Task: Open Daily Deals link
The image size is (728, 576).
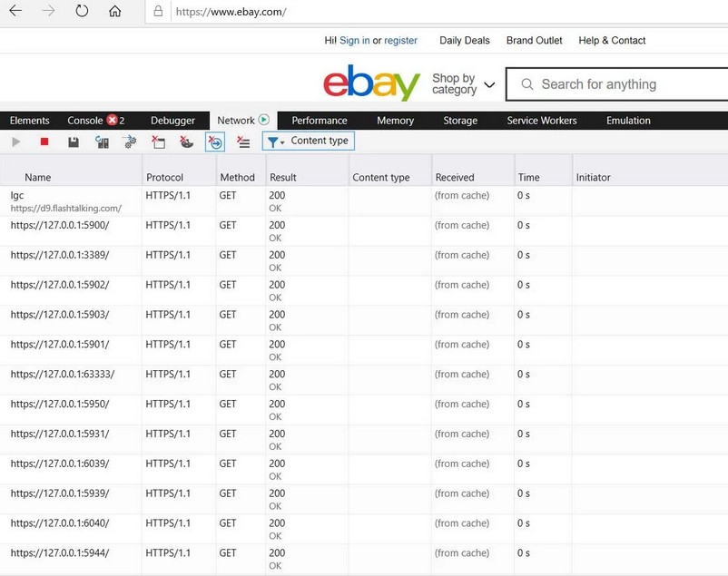Action: [464, 41]
